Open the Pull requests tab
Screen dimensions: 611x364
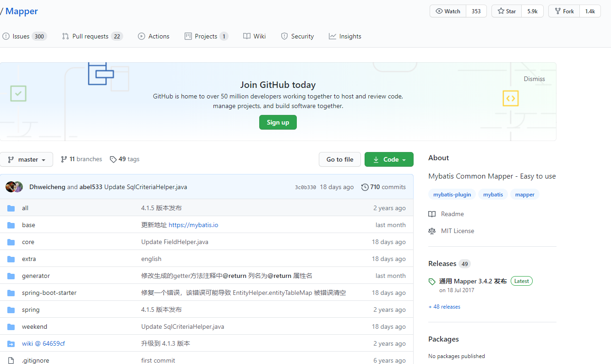[x=93, y=36]
